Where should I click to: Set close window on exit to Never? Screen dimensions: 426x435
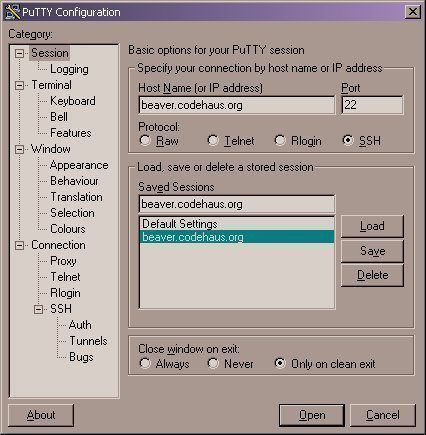(x=213, y=363)
